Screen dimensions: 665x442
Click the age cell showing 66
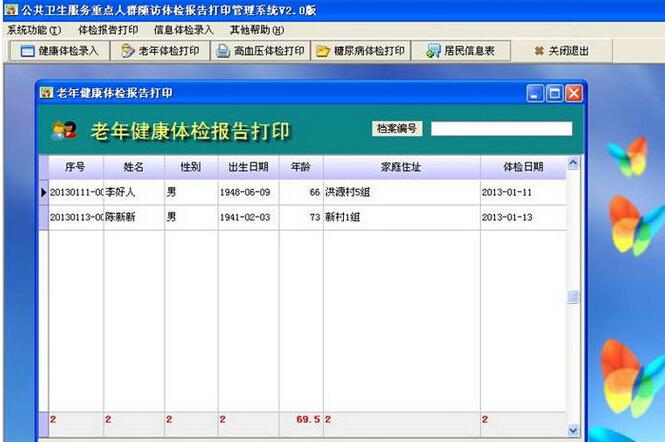(301, 192)
